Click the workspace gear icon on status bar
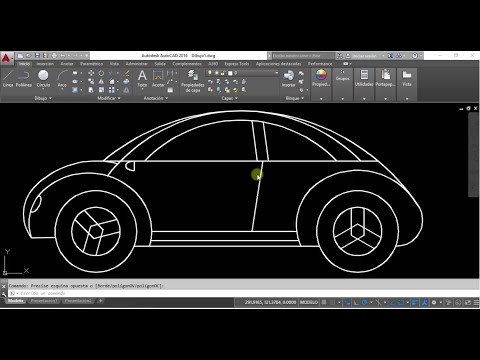This screenshot has height=360, width=480. (x=434, y=302)
